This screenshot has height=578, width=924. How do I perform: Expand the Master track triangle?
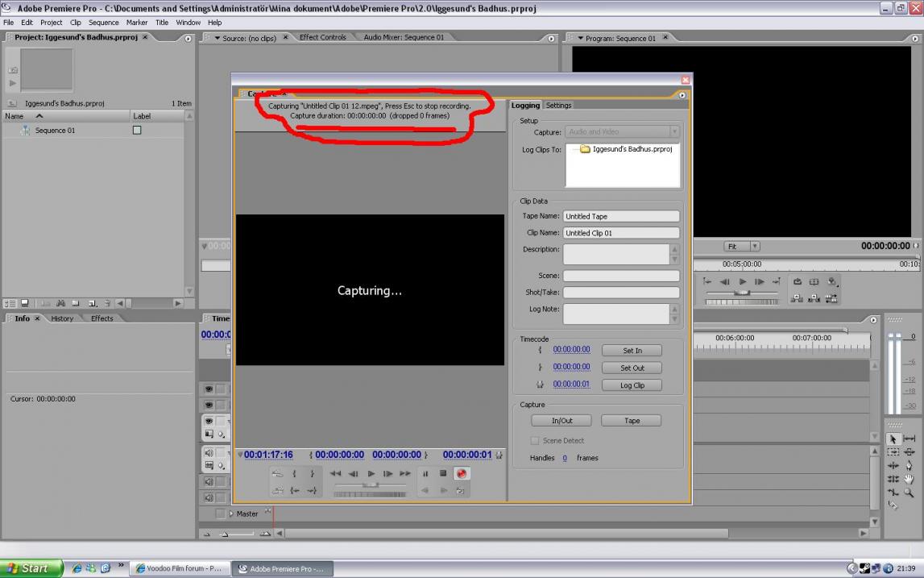[231, 514]
